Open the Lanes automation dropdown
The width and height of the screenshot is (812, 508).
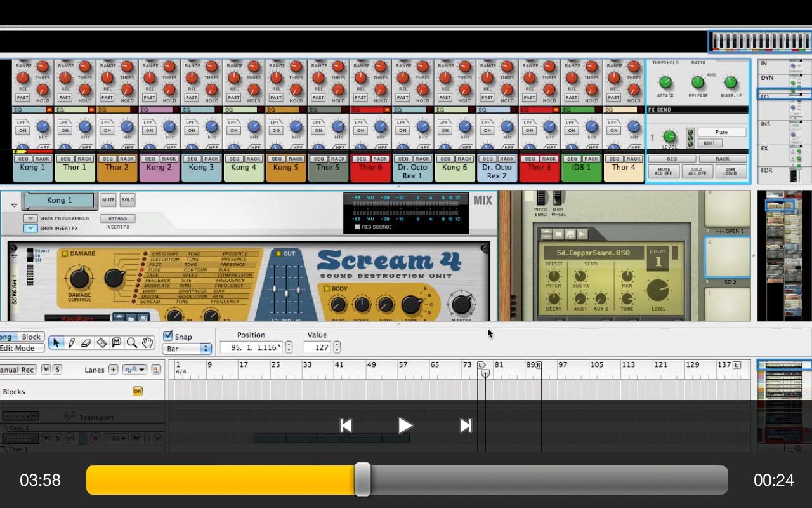point(134,370)
